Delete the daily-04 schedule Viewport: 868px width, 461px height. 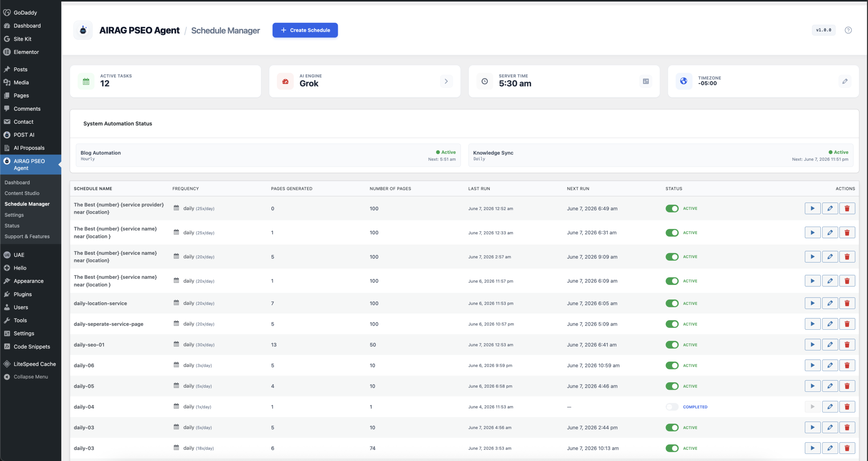pos(847,407)
